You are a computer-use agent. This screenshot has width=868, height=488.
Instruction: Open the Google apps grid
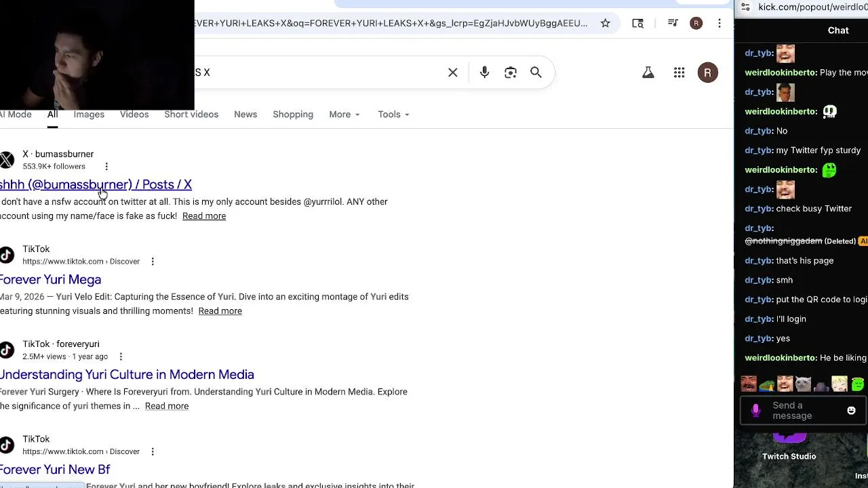pyautogui.click(x=679, y=73)
